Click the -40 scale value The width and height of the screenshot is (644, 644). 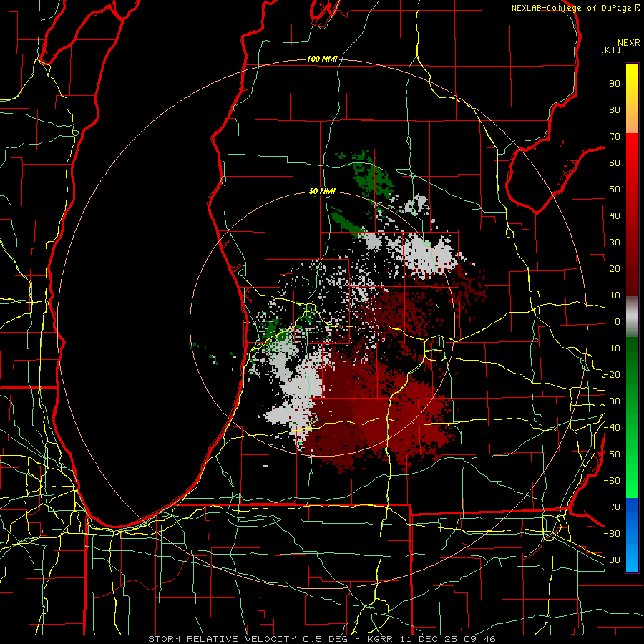pos(612,428)
